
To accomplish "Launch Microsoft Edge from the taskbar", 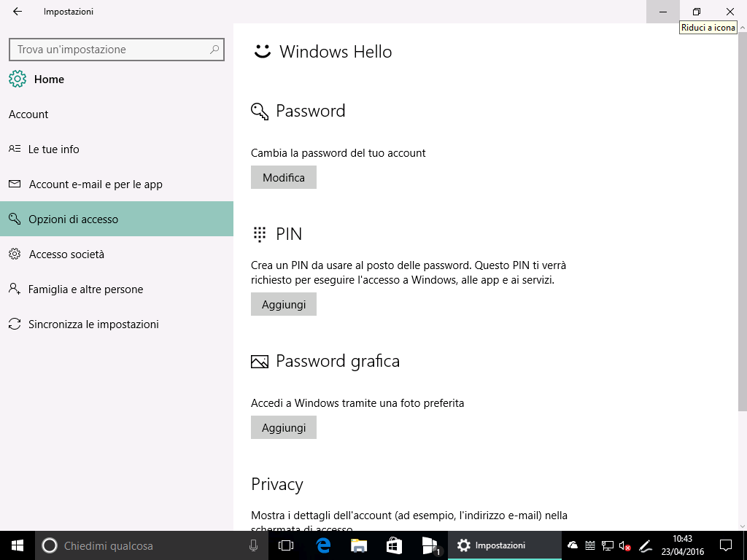I will point(323,545).
